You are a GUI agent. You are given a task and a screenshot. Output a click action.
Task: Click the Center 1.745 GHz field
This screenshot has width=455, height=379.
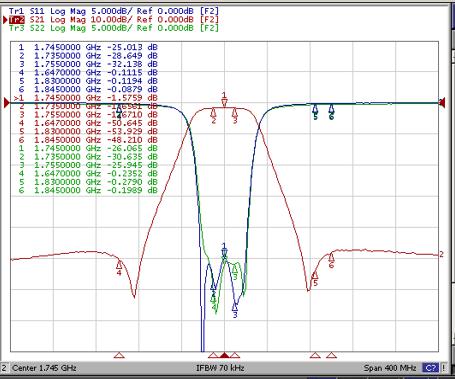pyautogui.click(x=44, y=368)
